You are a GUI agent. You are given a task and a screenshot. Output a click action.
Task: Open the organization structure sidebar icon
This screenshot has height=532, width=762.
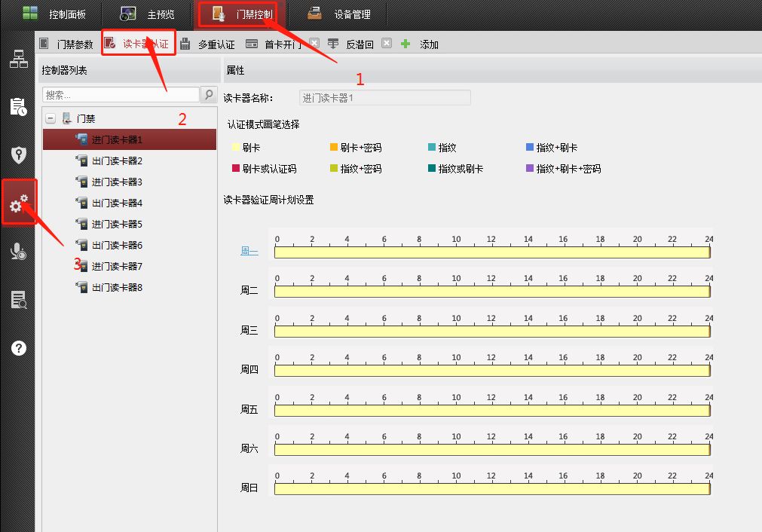(x=18, y=60)
